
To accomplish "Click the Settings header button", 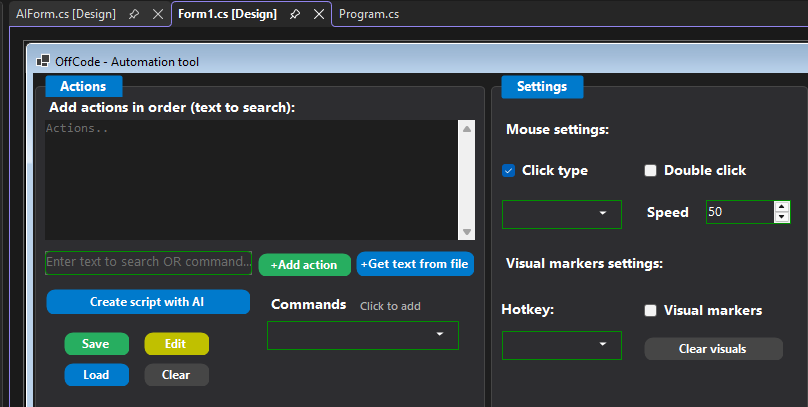I will point(542,87).
